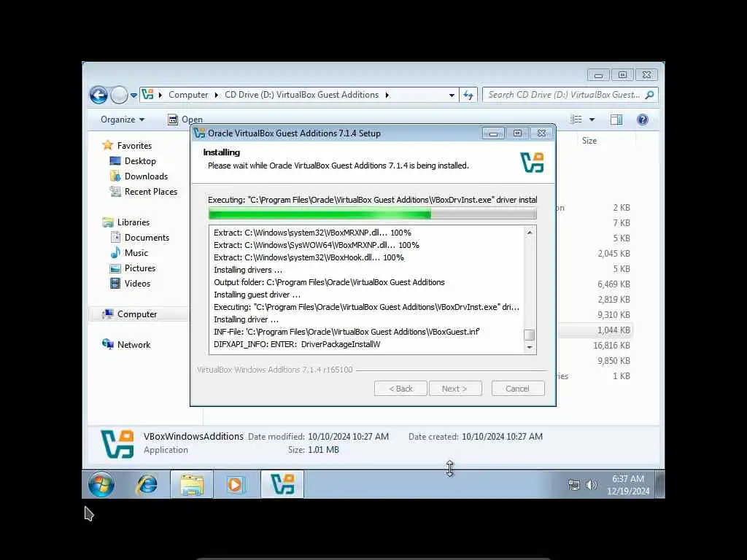The width and height of the screenshot is (747, 560).
Task: Click log line 'DIFXAPI_INFO: ENTER: DriverPackageInstallW'
Action: (297, 344)
